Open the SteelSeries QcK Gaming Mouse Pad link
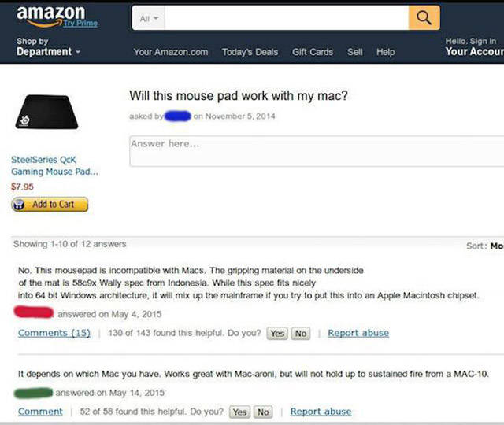The image size is (504, 425). 54,165
